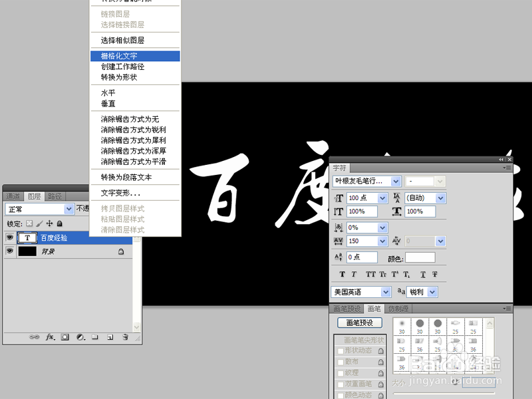The width and height of the screenshot is (532, 399).
Task: Toggle lock for 形状动态 option
Action: click(381, 351)
